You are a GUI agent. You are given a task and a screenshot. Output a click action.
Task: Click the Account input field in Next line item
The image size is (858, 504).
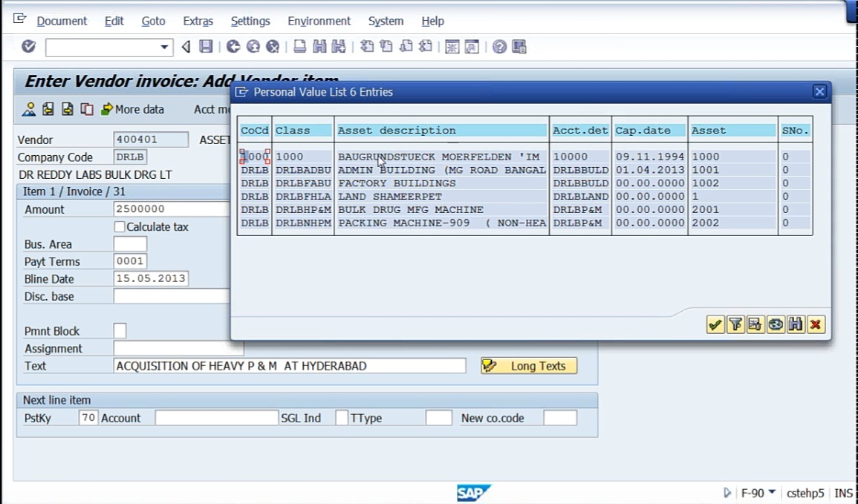pos(217,418)
